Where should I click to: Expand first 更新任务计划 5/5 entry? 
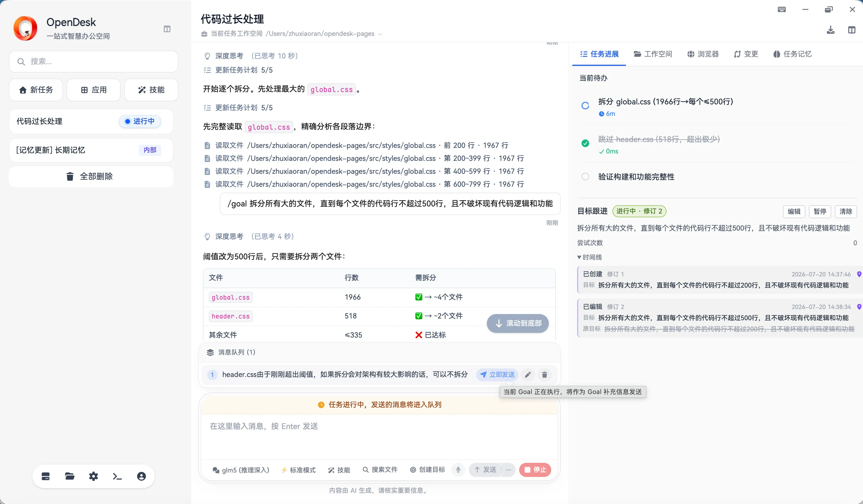(x=238, y=70)
